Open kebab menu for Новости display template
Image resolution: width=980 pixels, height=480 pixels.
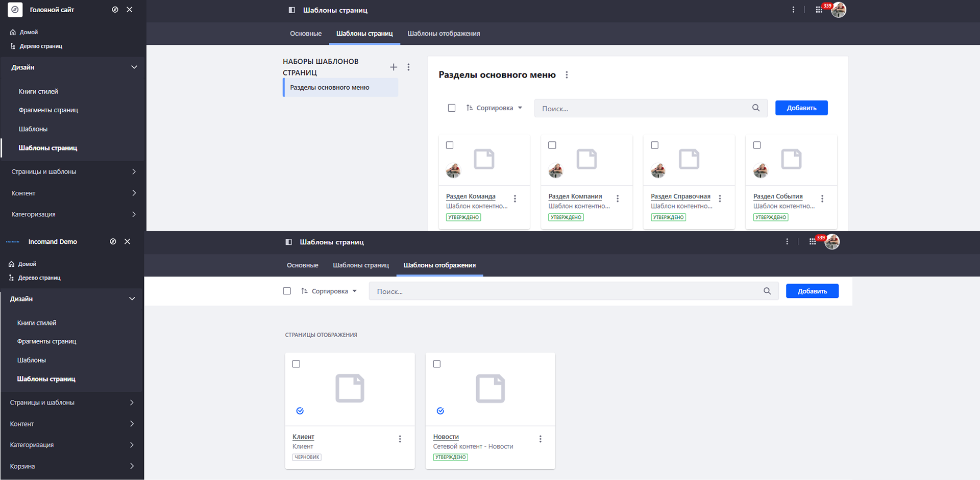tap(540, 439)
